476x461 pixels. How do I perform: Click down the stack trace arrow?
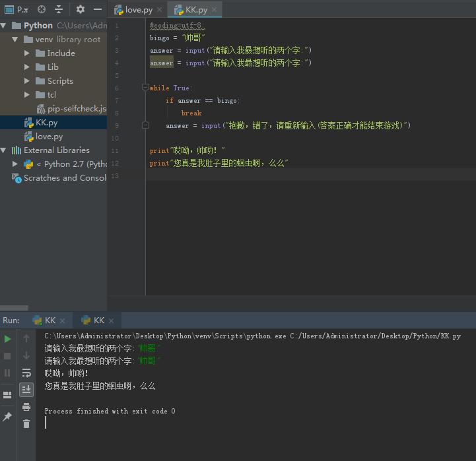tap(26, 355)
